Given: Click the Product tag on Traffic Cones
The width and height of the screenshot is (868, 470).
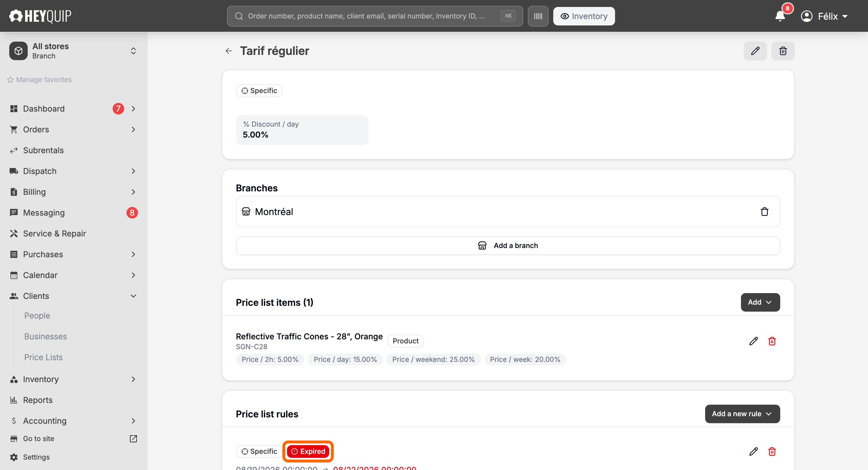Looking at the screenshot, I should [405, 341].
